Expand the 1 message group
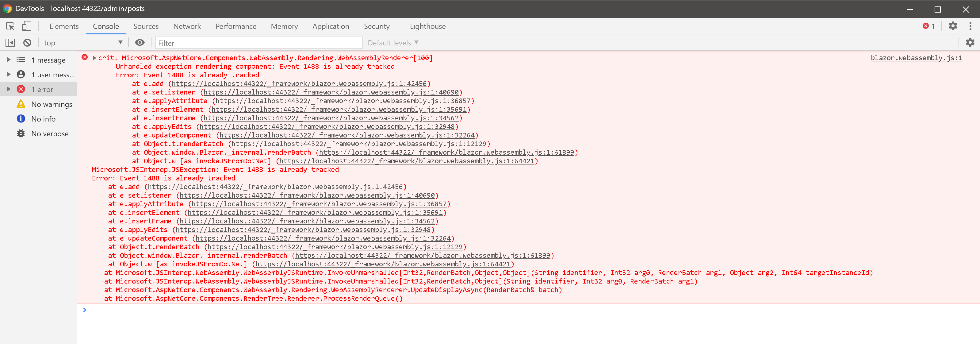The image size is (980, 344). click(x=9, y=60)
